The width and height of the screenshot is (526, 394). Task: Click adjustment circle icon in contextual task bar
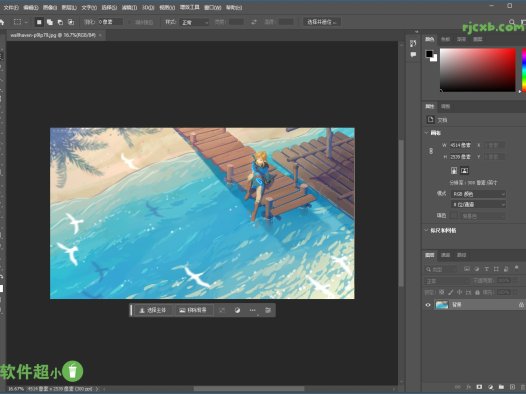(x=237, y=310)
